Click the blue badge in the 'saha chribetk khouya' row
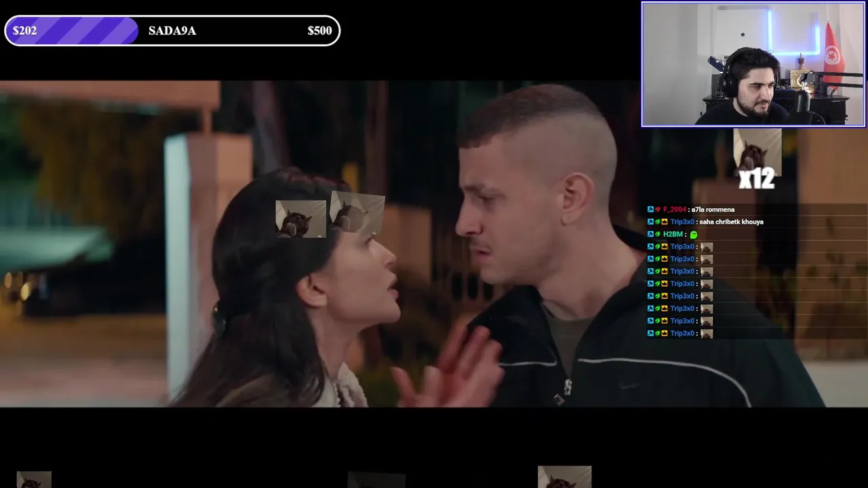This screenshot has height=488, width=868. point(651,222)
